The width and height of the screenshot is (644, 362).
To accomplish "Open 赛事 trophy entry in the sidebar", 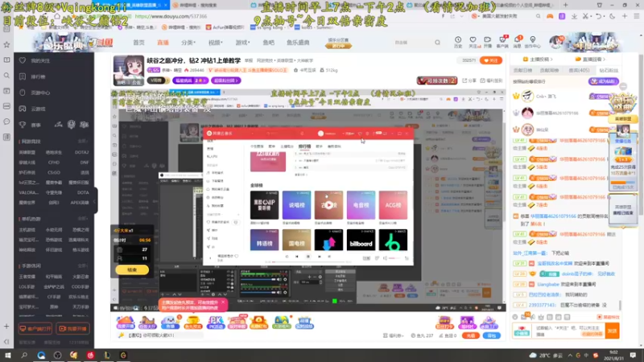I will pyautogui.click(x=35, y=125).
